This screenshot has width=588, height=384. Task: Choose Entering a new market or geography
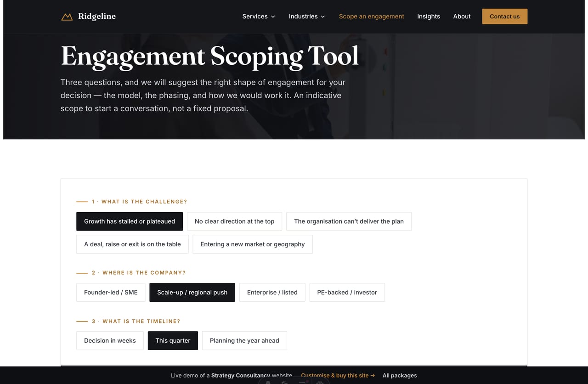[x=253, y=244]
